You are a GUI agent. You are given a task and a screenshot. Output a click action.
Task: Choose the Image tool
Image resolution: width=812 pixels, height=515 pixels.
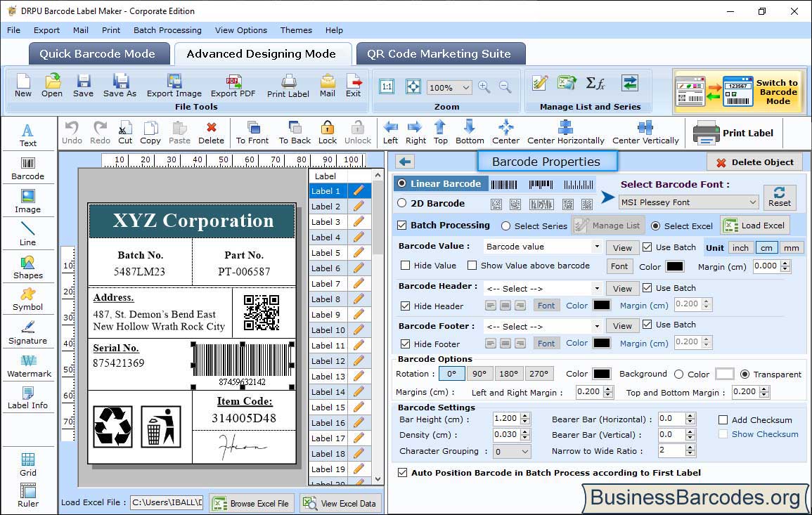coord(28,202)
